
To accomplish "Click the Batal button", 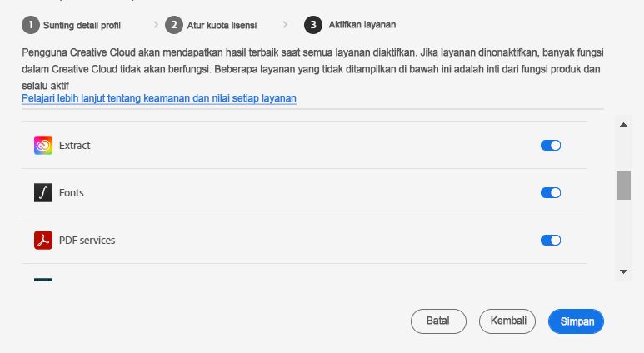I will click(x=438, y=321).
